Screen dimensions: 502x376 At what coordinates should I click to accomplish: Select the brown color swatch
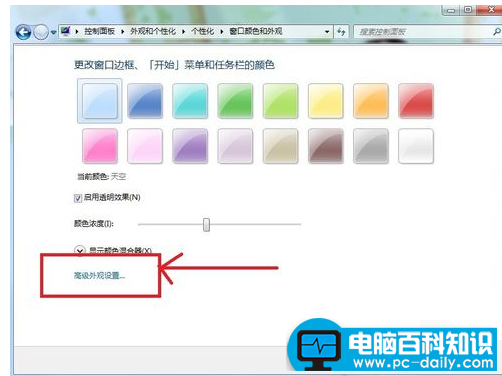click(326, 146)
